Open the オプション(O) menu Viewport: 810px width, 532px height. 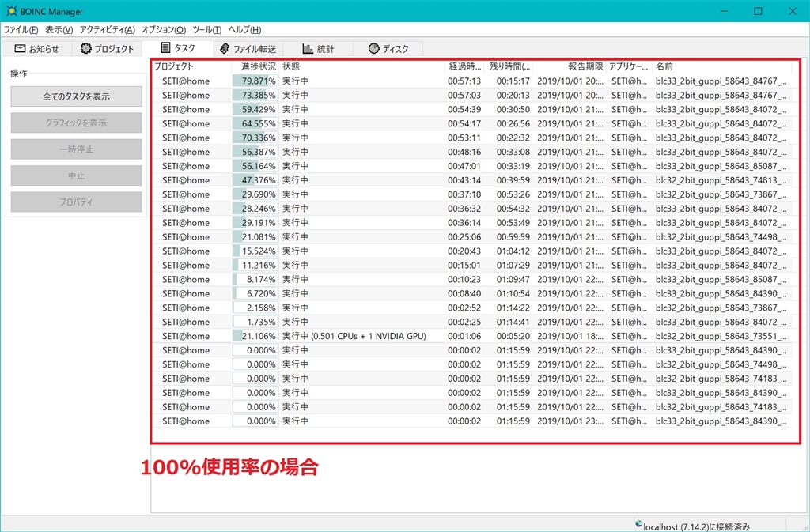[x=164, y=30]
